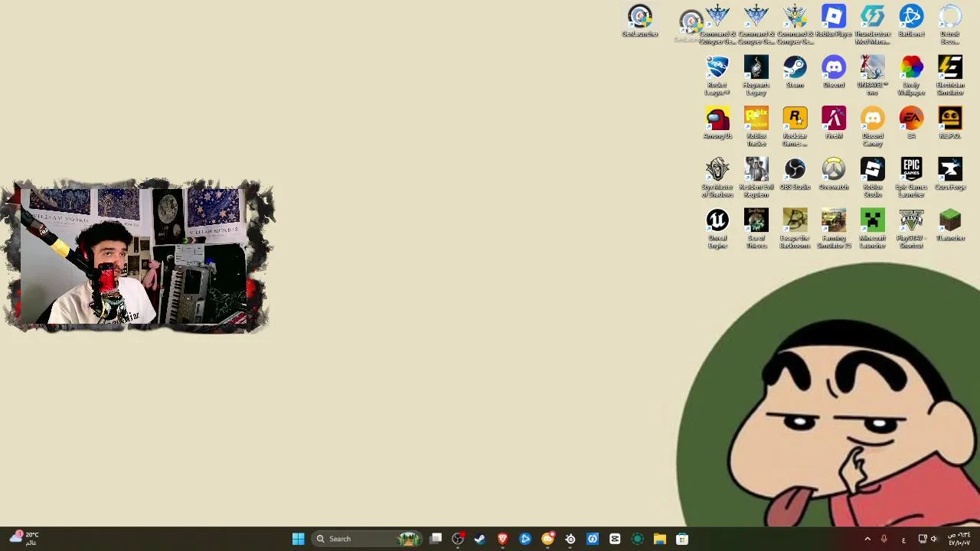980x551 pixels.
Task: Select the Roblox Tracker shortcut
Action: tap(756, 126)
